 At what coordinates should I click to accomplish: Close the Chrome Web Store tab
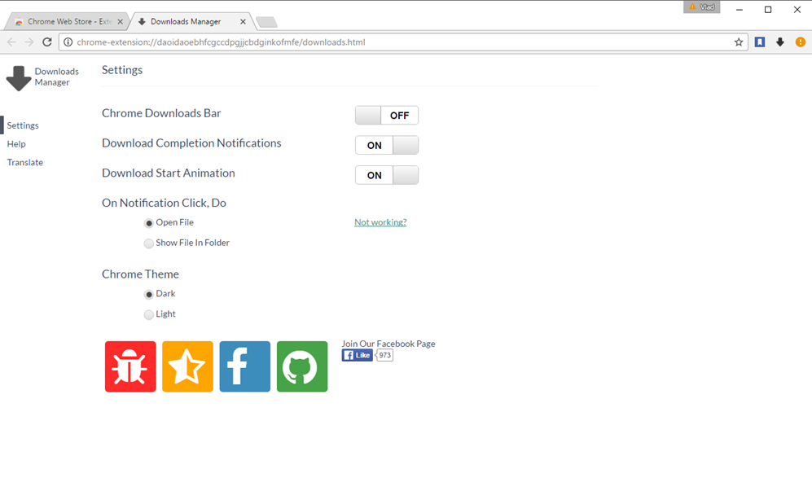121,22
